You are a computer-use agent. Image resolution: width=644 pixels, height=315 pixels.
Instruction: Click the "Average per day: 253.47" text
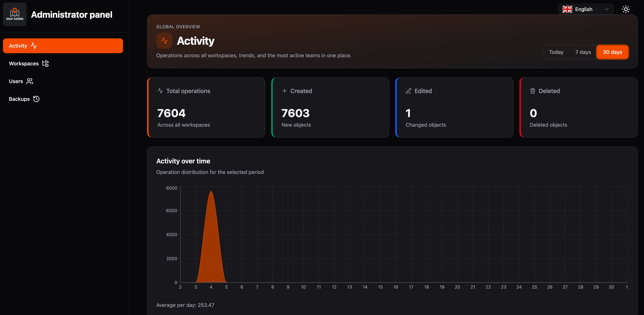185,305
